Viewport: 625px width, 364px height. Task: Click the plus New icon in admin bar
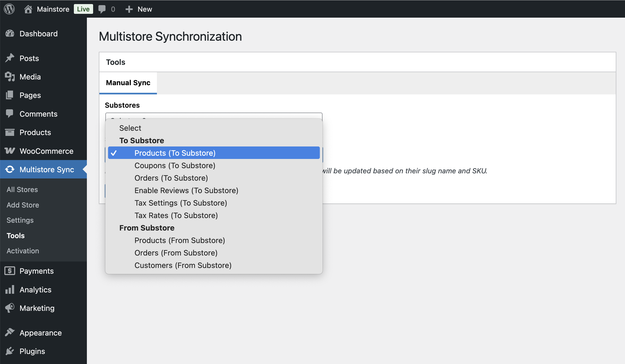[129, 9]
